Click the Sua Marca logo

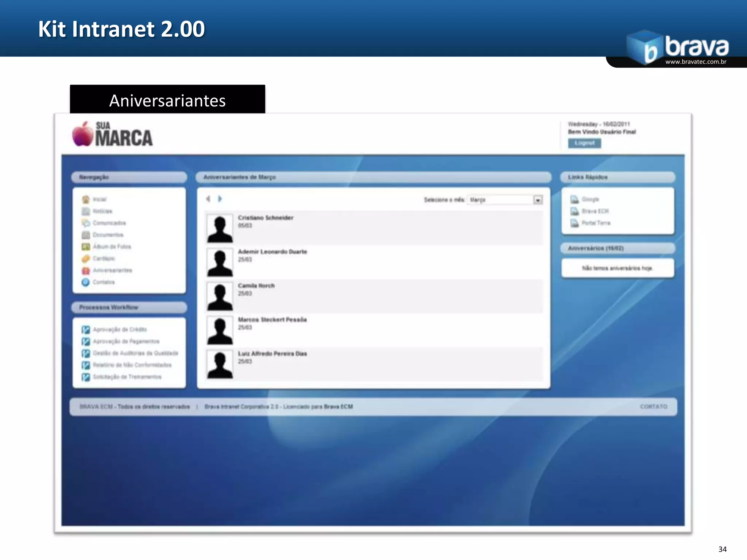112,134
